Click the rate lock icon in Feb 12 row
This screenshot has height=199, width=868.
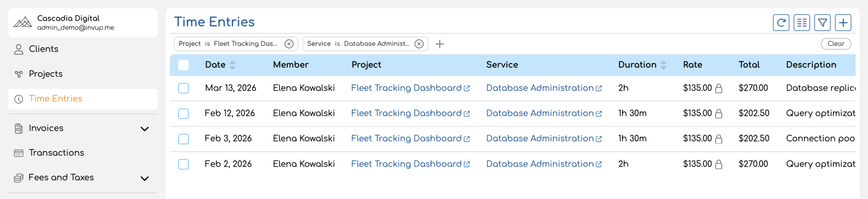tap(718, 114)
